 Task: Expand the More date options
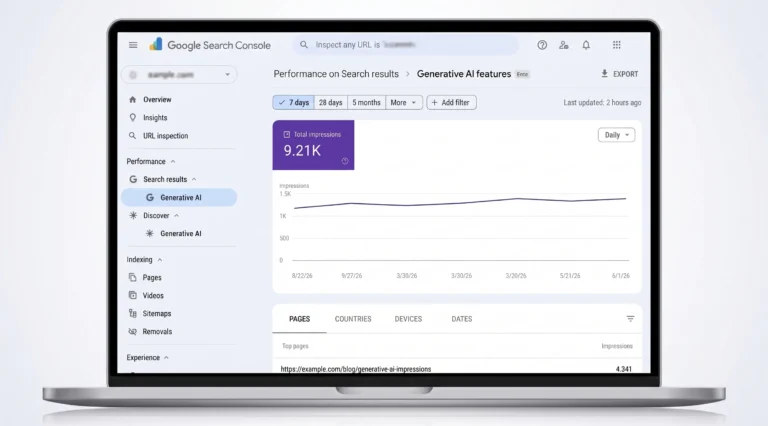pos(404,102)
